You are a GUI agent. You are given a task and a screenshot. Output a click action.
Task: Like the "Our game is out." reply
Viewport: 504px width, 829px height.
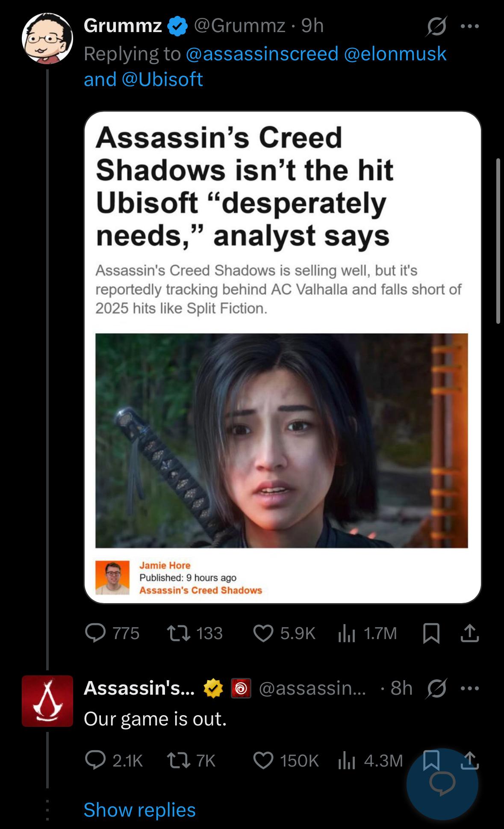286,760
